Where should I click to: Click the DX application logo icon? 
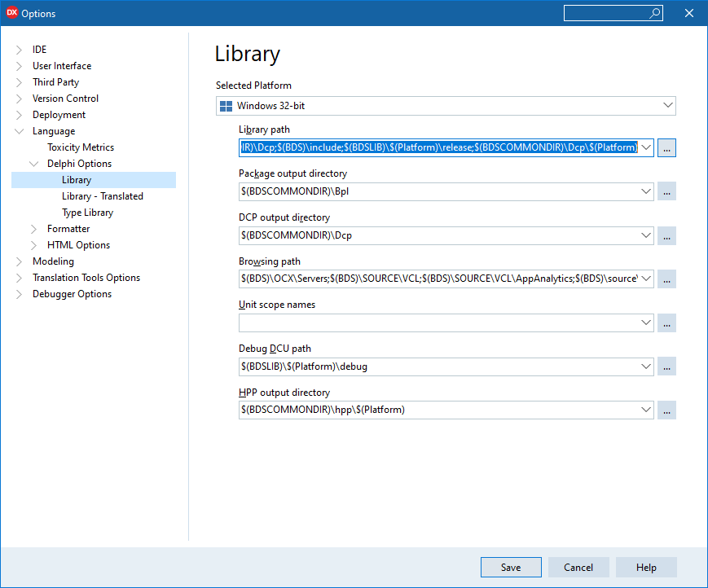click(11, 13)
